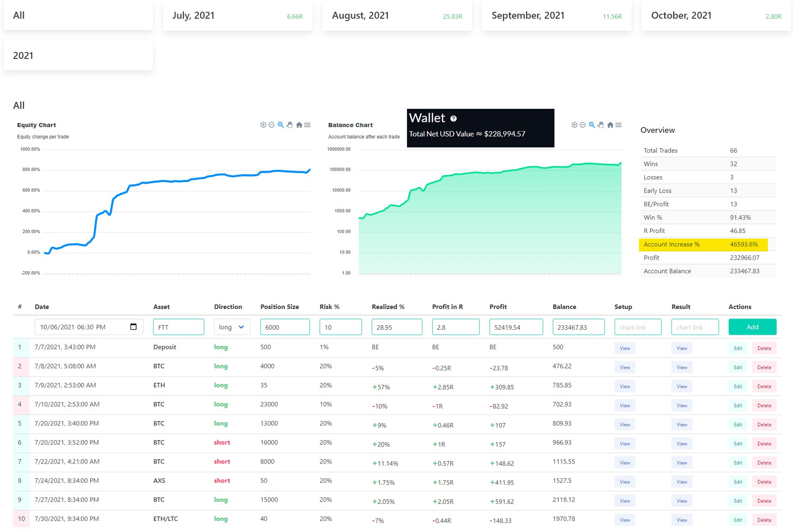This screenshot has height=532, width=793.
Task: Reset Balance Chart view via home icon
Action: [x=611, y=125]
